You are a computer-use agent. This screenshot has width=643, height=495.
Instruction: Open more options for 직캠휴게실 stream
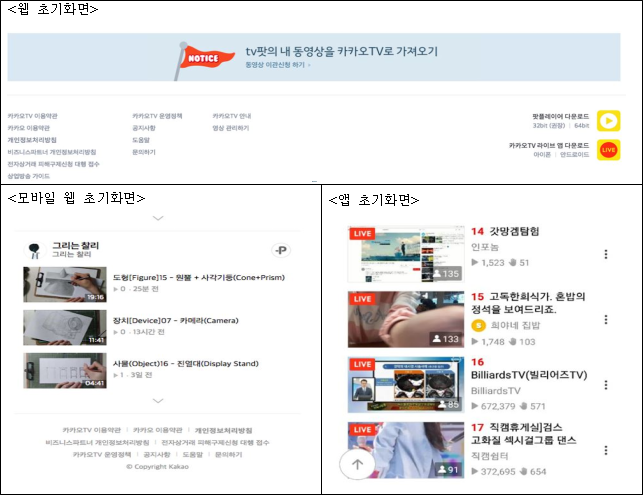(606, 450)
